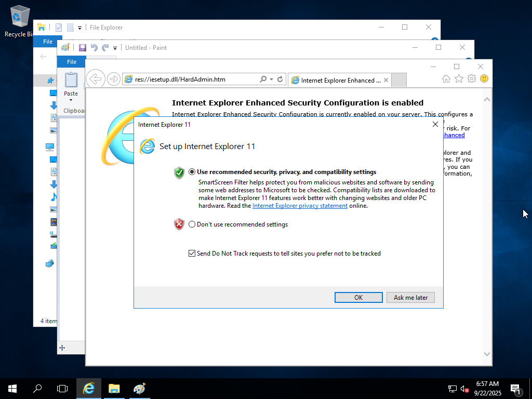
Task: Open the Favorites star in Internet Explorer
Action: click(459, 79)
